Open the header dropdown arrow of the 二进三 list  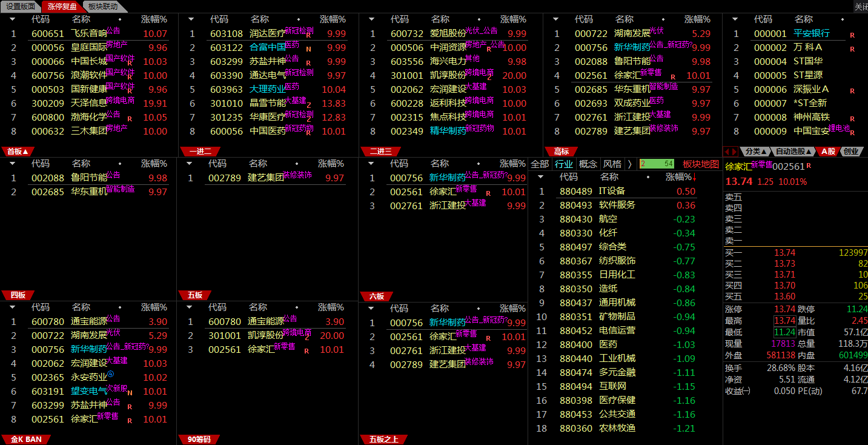click(x=371, y=19)
